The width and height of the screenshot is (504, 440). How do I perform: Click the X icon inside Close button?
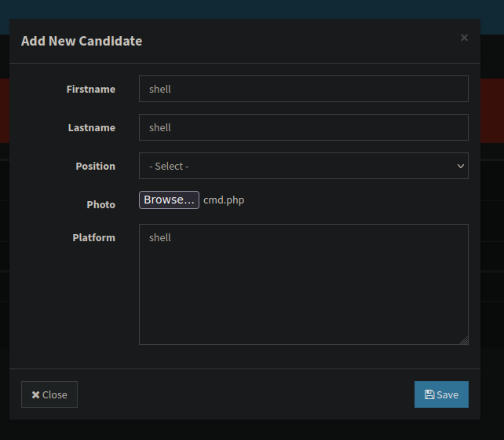[x=35, y=394]
